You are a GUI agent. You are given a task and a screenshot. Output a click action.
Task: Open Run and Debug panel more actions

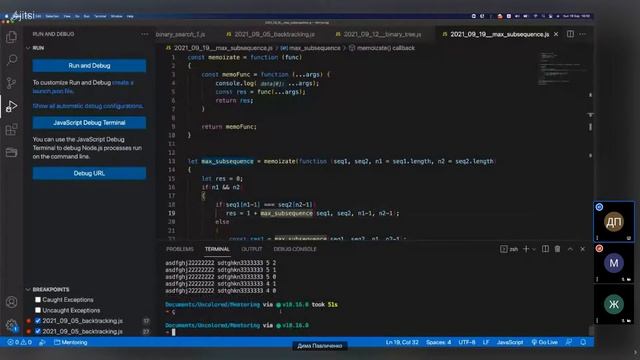pos(144,34)
